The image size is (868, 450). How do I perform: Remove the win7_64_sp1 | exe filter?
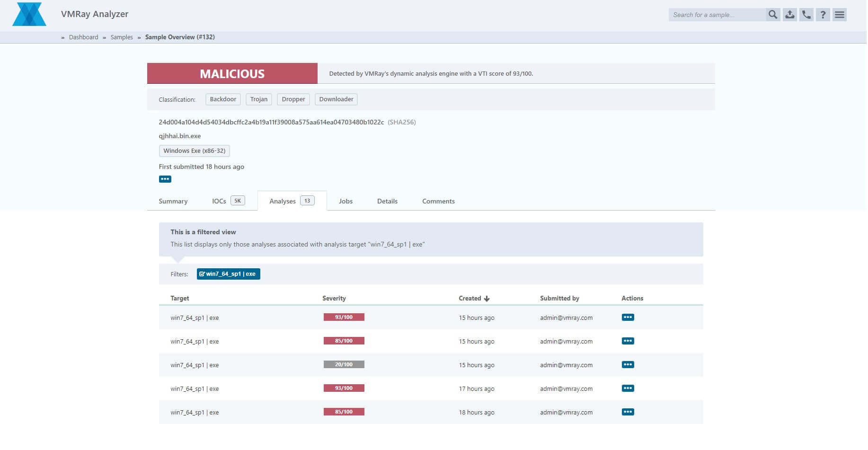pos(229,274)
